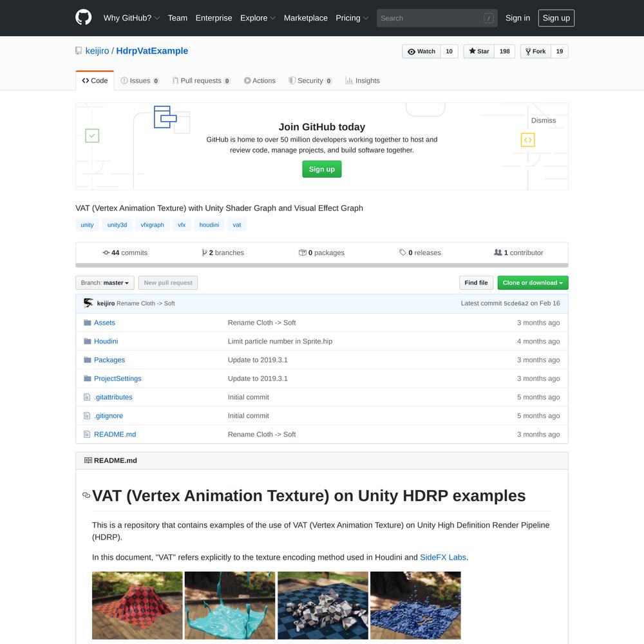
Task: Select the vfxgraph topic tag
Action: (153, 225)
